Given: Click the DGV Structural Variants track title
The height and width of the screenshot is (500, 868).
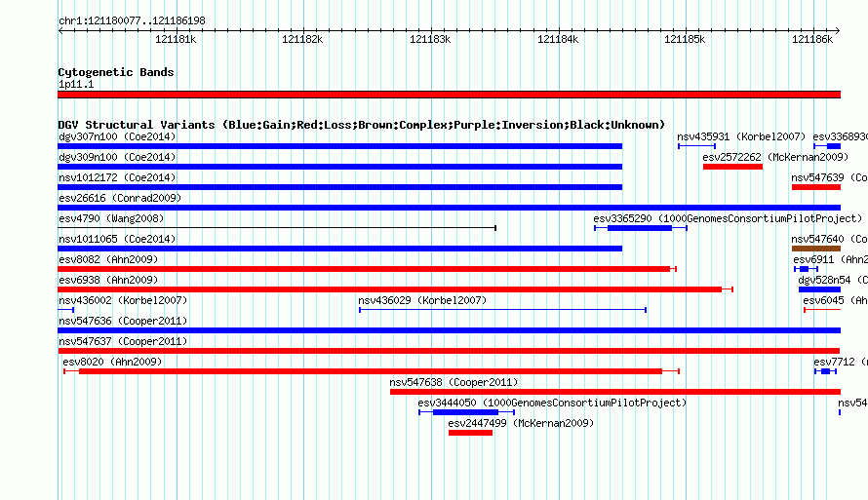Looking at the screenshot, I should (x=362, y=125).
